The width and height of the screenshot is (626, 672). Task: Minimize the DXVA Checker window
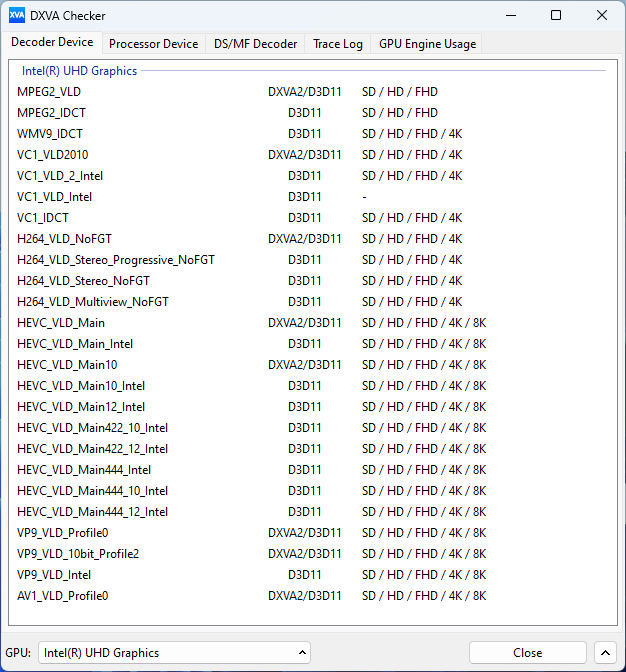click(511, 15)
